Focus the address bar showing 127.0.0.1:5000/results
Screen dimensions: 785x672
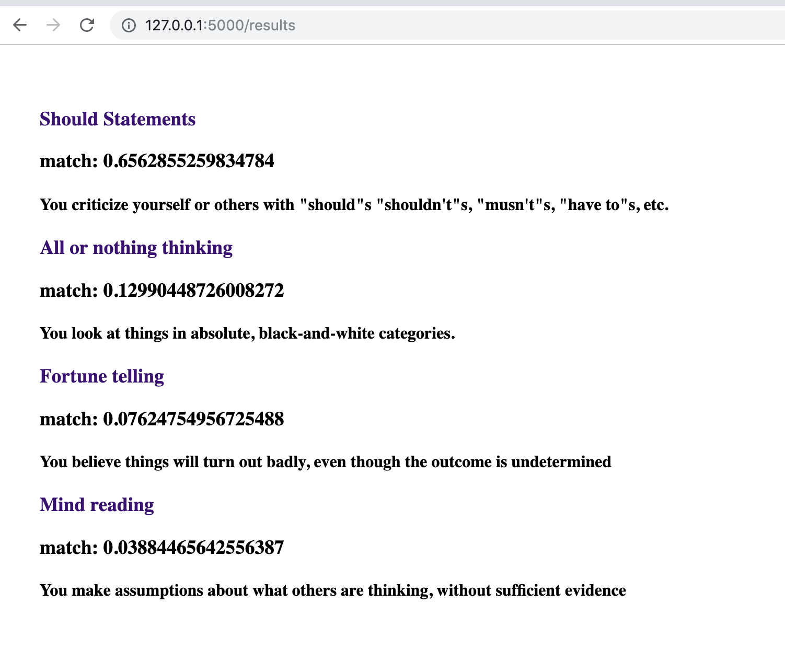pyautogui.click(x=447, y=25)
